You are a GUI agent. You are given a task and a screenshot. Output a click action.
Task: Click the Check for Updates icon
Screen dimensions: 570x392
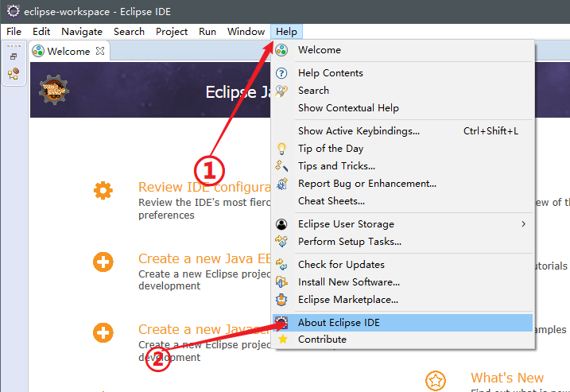click(x=281, y=264)
